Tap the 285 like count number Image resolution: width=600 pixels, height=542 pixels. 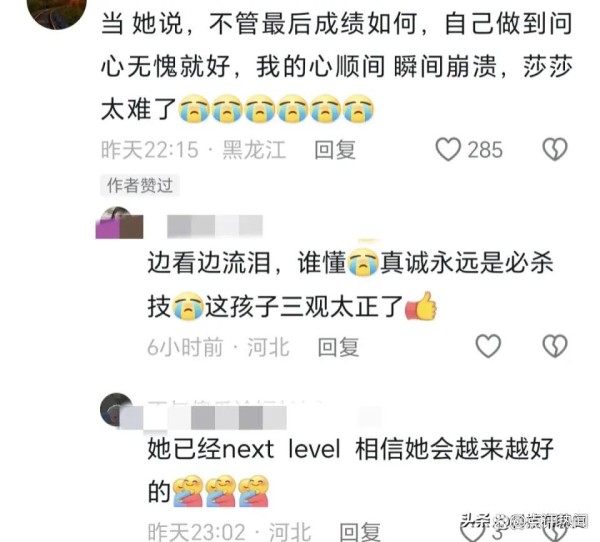point(485,150)
